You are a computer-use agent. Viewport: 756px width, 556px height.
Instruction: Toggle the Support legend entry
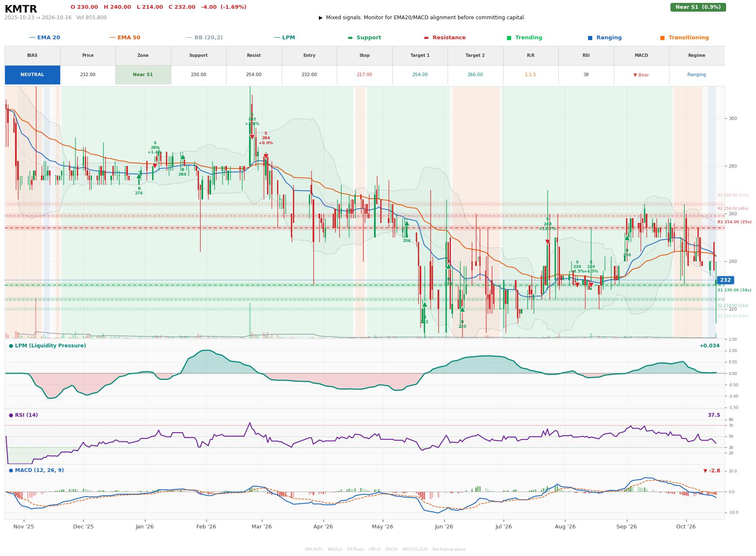click(x=364, y=38)
